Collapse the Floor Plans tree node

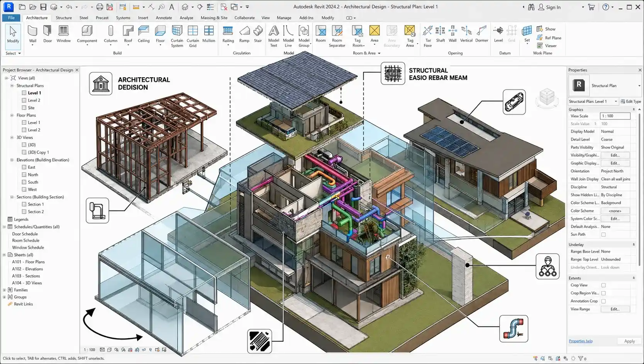point(12,115)
